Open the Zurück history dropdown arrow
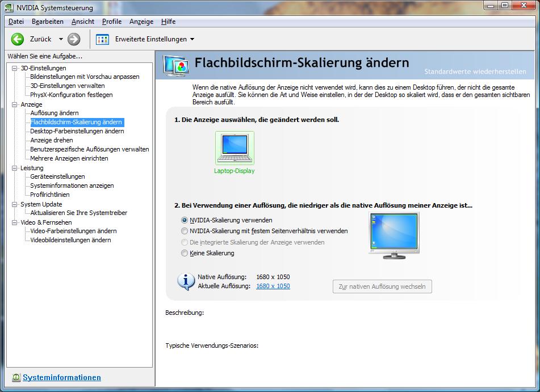 (x=61, y=39)
